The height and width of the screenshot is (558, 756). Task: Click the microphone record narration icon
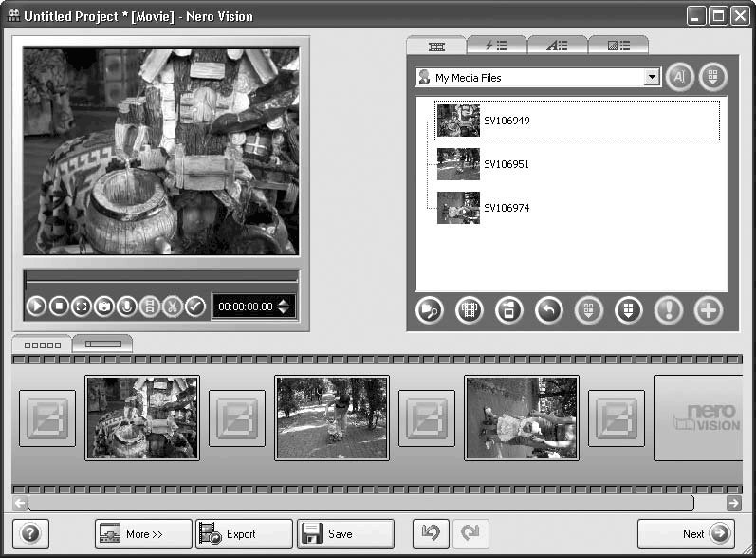[x=127, y=307]
